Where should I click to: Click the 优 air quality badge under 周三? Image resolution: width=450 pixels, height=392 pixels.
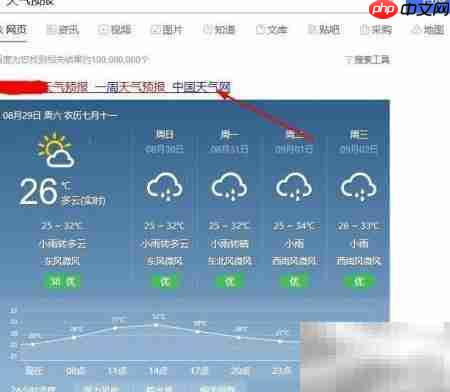point(359,282)
